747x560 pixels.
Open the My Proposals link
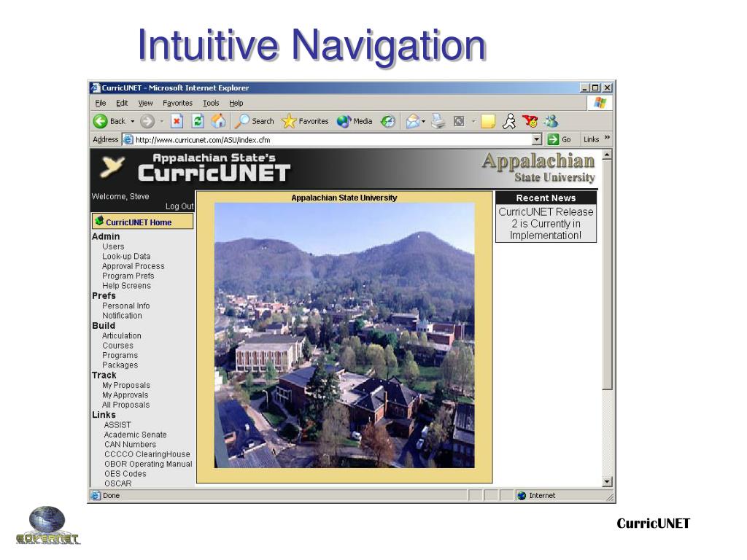tap(125, 385)
